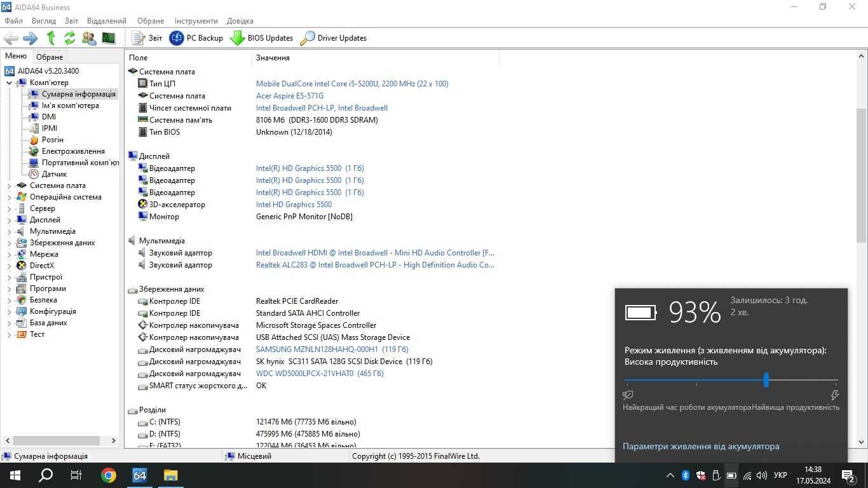Open BIOS Updates from toolbar

262,38
